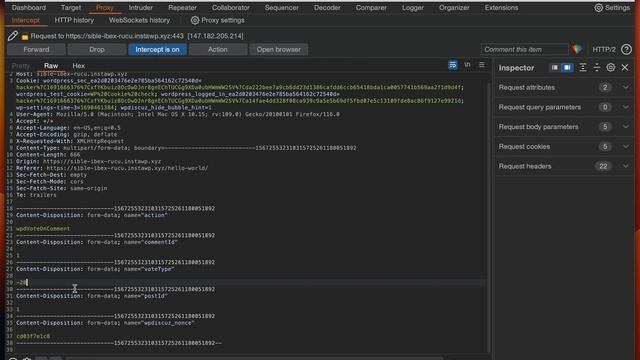The image size is (640, 360).
Task: Open the highlight color picker icon
Action: point(577,49)
